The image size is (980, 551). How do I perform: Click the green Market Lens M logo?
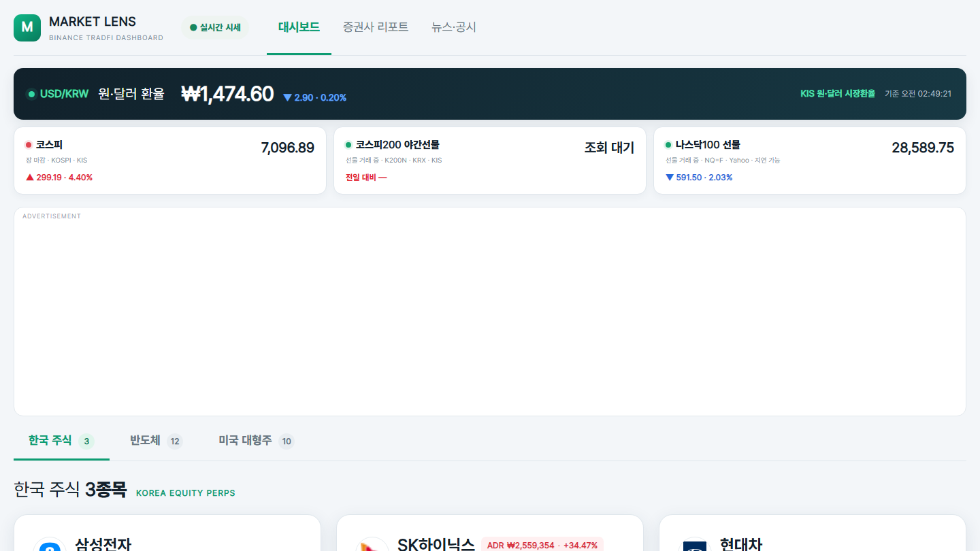point(27,27)
